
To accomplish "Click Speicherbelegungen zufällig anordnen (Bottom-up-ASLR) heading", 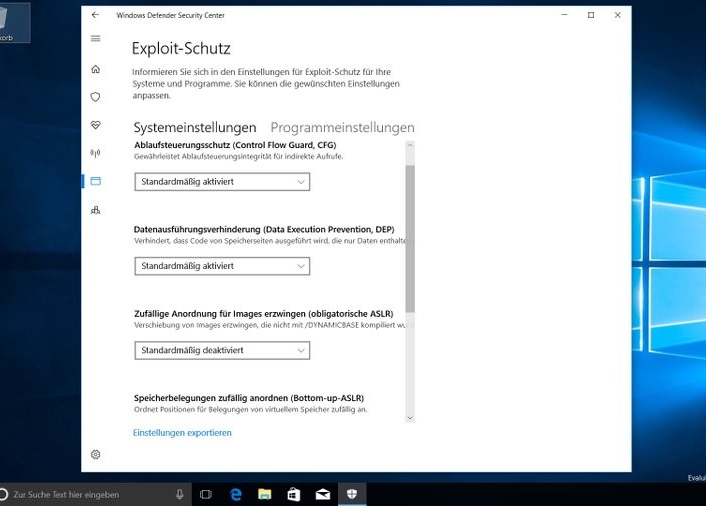I will [249, 398].
